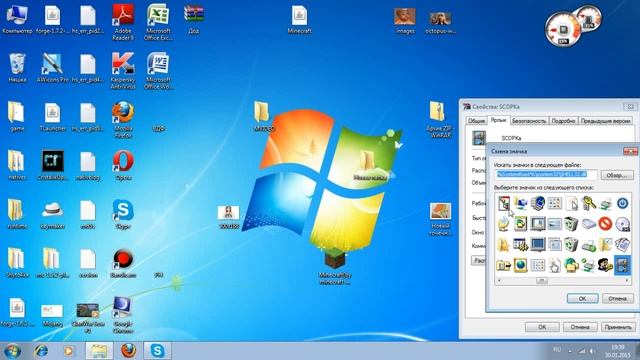
Task: Select the Recycle Bin desktop icon
Action: 17,68
